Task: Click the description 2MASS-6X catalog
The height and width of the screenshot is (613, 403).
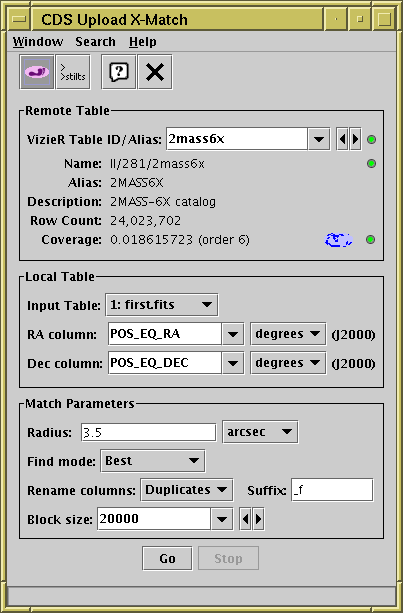Action: pos(163,202)
